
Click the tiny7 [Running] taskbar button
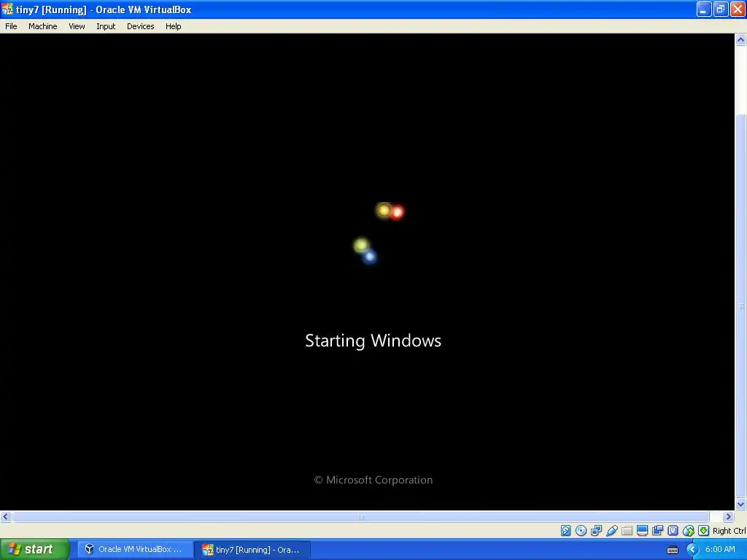tap(252, 549)
